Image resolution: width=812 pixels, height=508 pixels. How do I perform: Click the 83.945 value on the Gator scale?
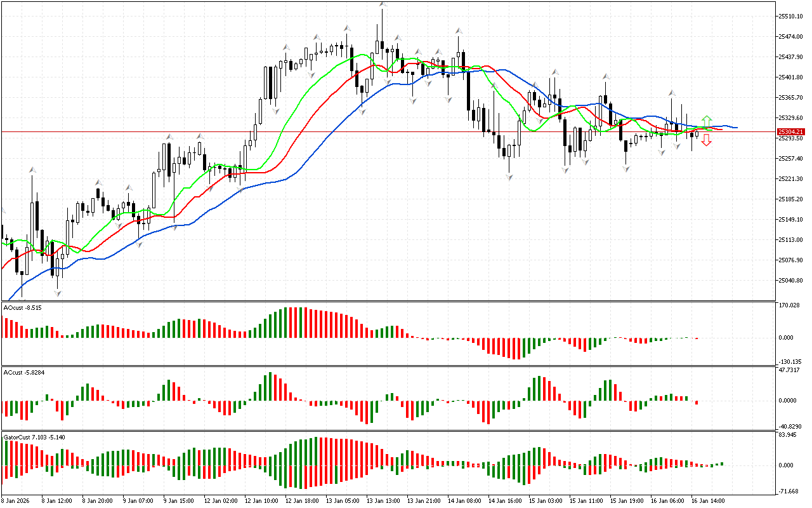787,435
